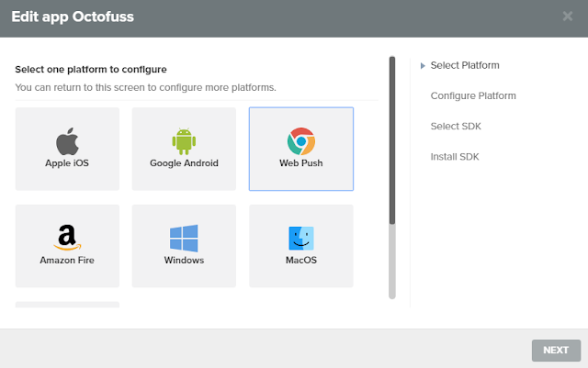Choose the Windows platform tile

click(184, 246)
